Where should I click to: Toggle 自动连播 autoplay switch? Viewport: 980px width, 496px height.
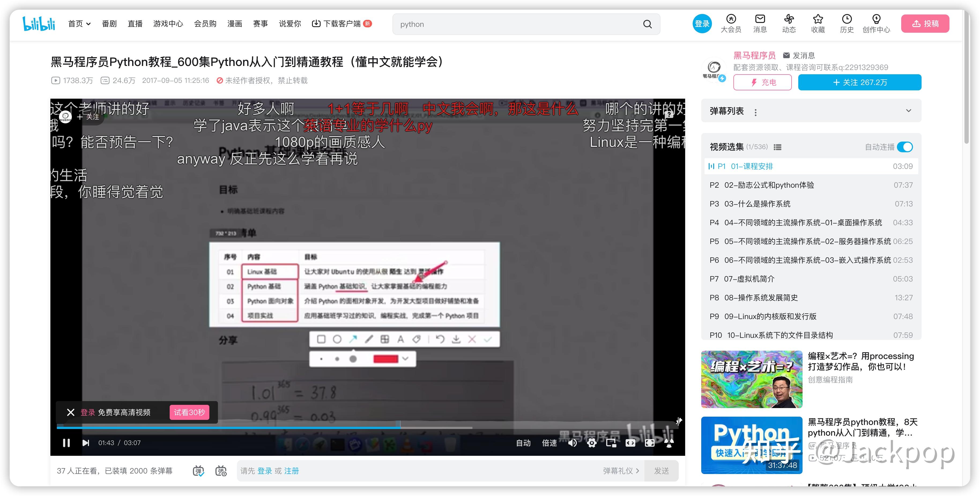[905, 147]
